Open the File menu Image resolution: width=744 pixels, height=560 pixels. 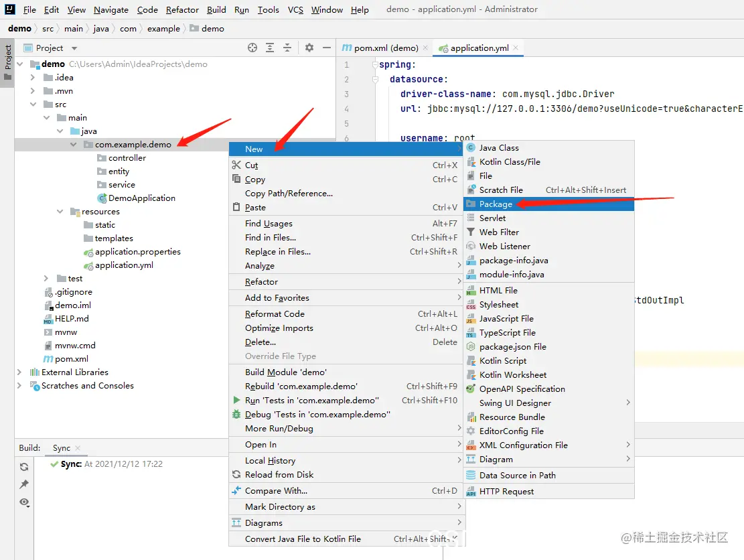29,9
